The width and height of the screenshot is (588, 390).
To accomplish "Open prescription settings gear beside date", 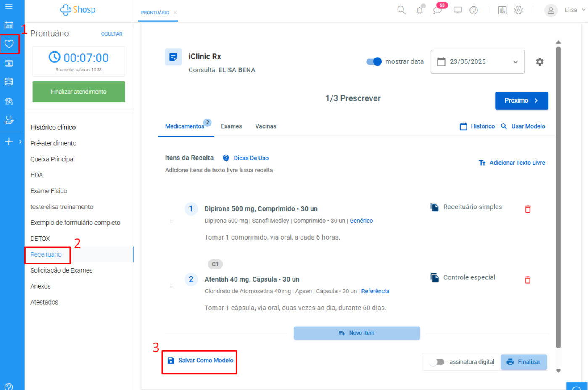I will tap(540, 62).
